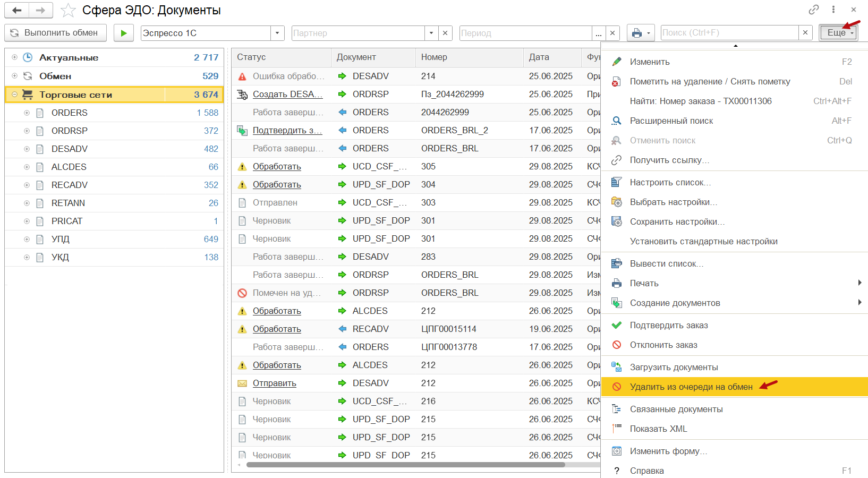The image size is (868, 478).
Task: Click icon beside Показать XML
Action: click(x=616, y=429)
